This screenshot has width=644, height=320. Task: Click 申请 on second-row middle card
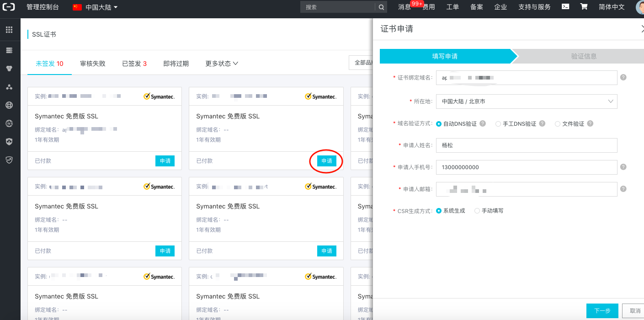pyautogui.click(x=327, y=251)
